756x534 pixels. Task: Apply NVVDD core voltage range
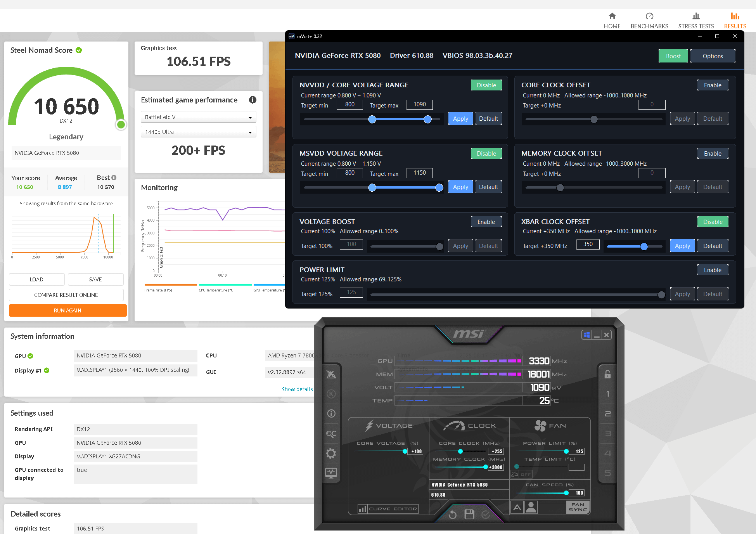(x=460, y=119)
